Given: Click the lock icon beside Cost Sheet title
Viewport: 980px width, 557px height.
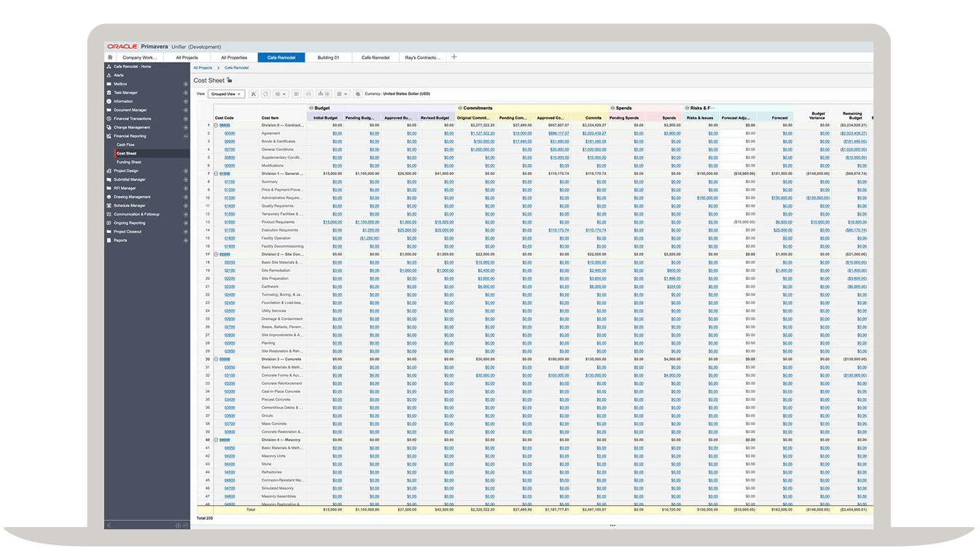Looking at the screenshot, I should tap(230, 80).
